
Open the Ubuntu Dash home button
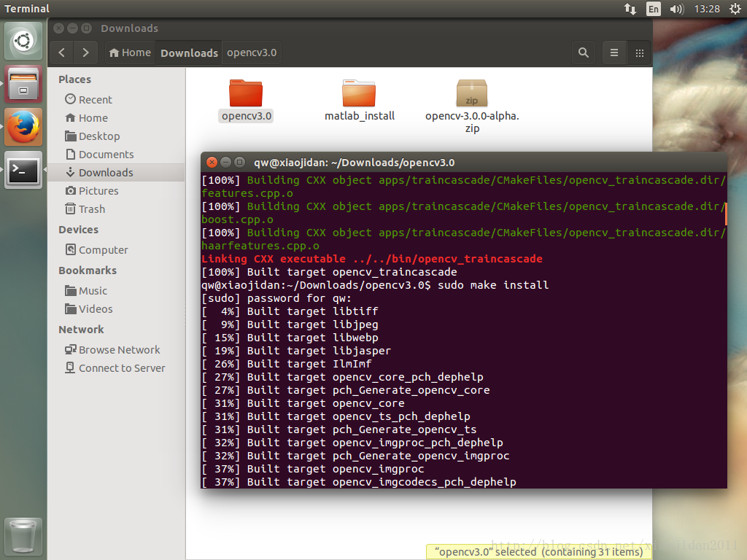pos(23,41)
